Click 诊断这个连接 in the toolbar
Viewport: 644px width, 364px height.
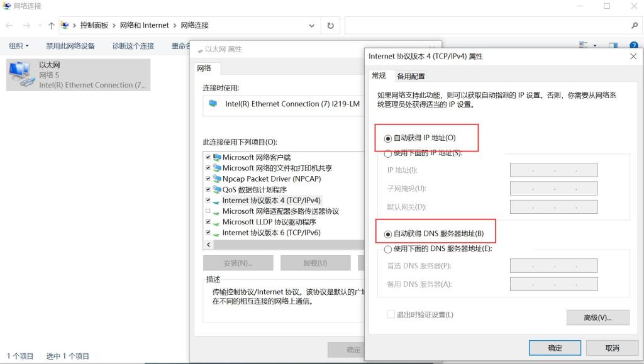coord(133,46)
